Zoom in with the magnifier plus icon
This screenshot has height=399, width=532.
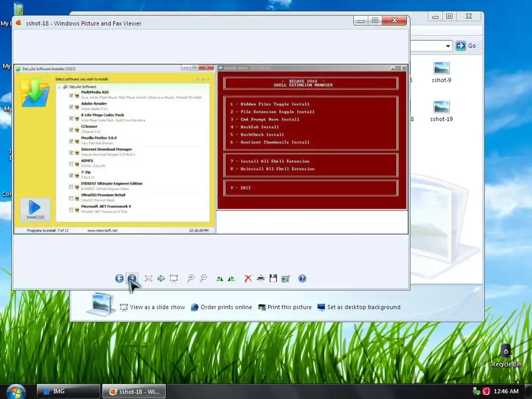coord(191,278)
